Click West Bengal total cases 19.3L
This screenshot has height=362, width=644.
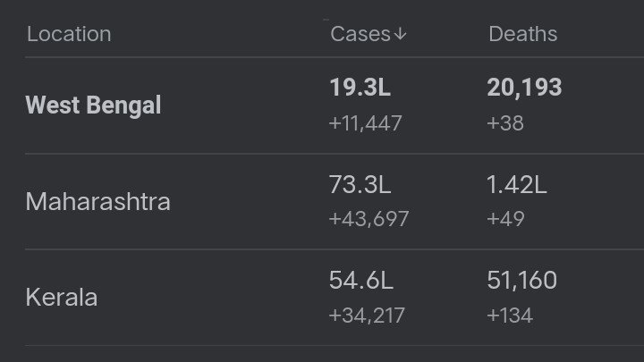tap(360, 88)
